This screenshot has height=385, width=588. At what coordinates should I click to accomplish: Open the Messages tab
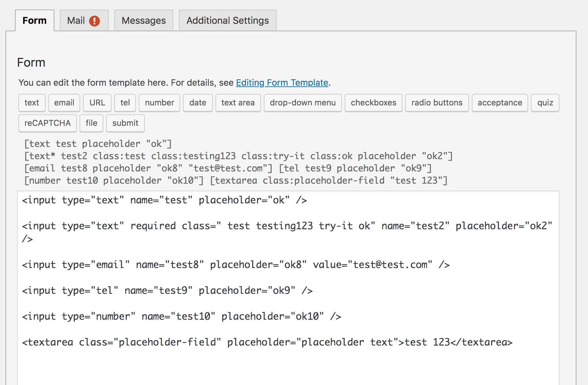(x=144, y=20)
